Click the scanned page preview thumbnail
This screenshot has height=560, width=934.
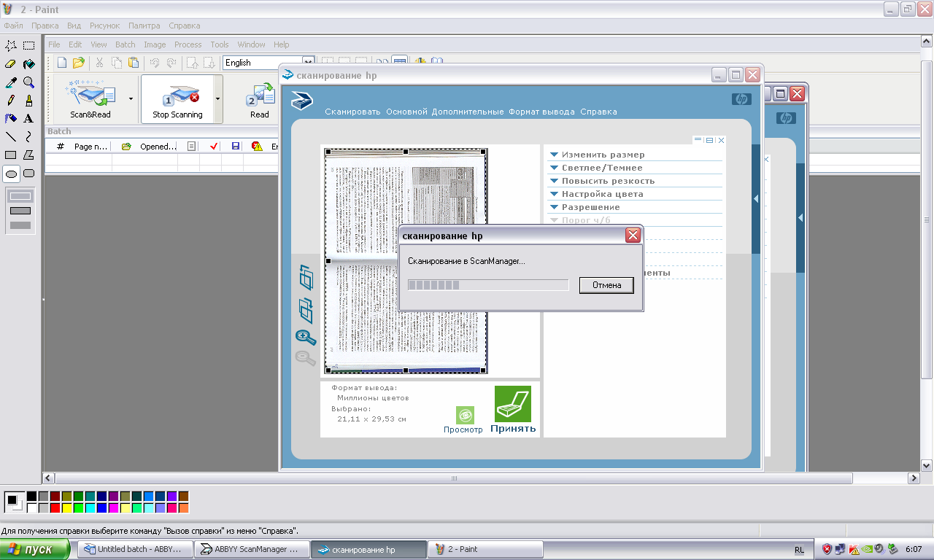click(x=406, y=261)
